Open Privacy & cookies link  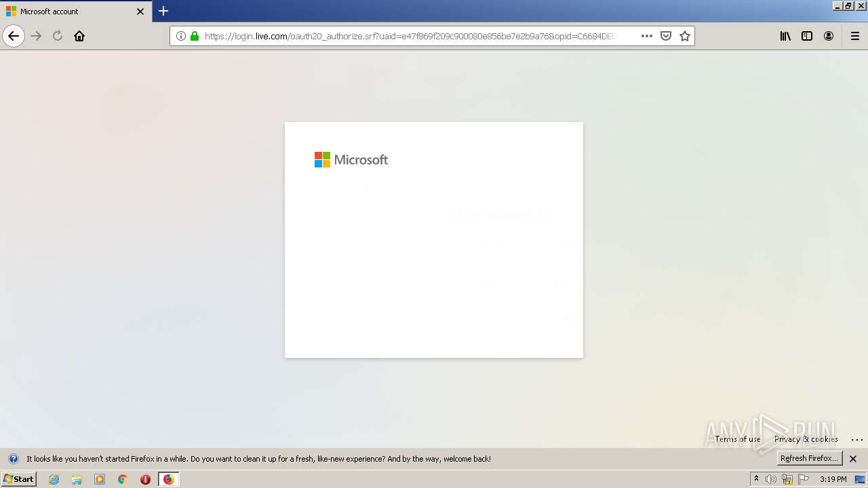coord(806,439)
